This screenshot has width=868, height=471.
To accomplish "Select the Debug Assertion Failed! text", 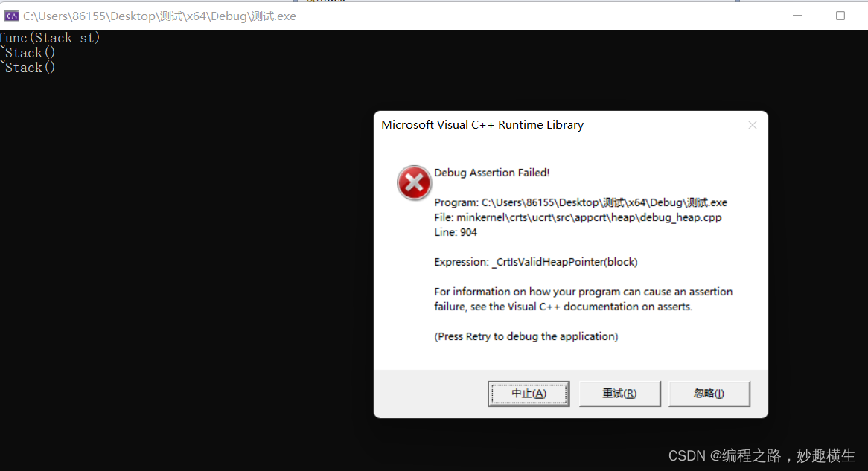I will (x=491, y=173).
